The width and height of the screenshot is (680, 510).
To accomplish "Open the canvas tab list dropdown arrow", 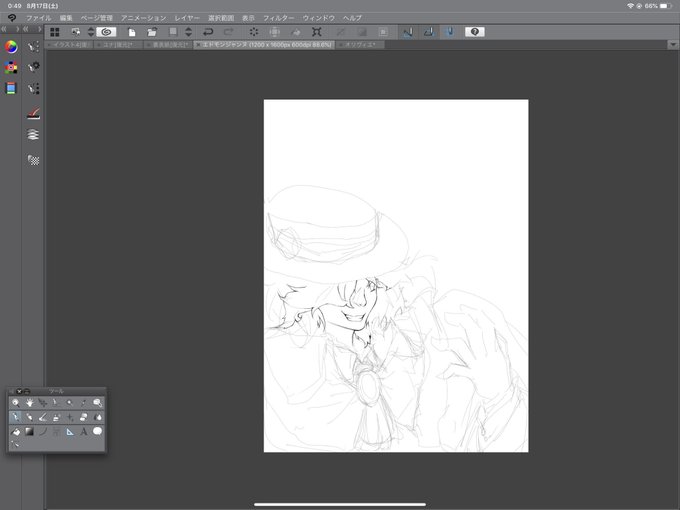I will pos(673,45).
